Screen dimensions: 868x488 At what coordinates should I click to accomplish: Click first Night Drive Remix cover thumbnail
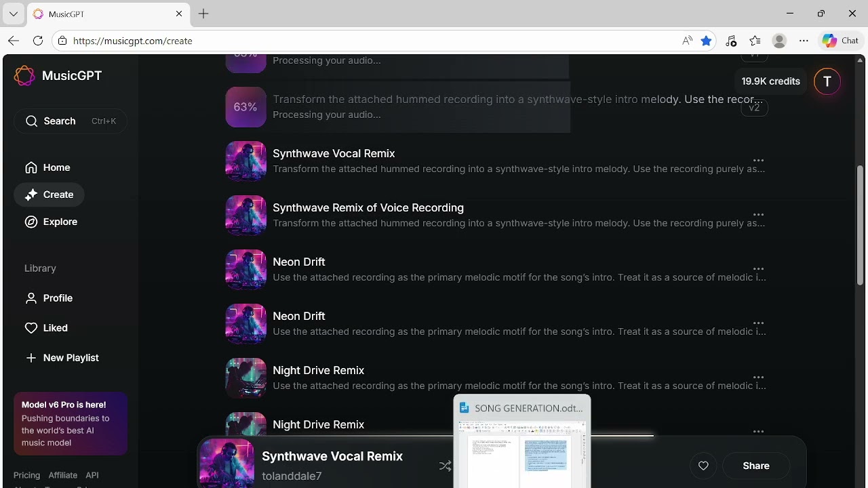[245, 378]
